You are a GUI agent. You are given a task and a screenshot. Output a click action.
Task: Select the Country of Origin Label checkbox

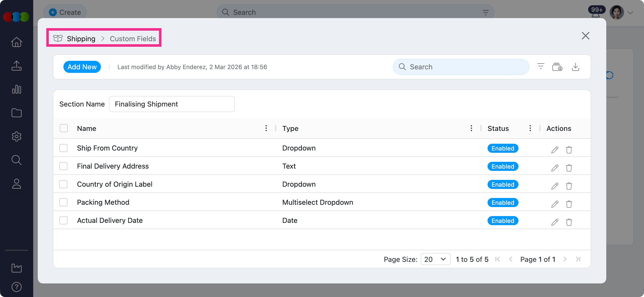[x=63, y=184]
